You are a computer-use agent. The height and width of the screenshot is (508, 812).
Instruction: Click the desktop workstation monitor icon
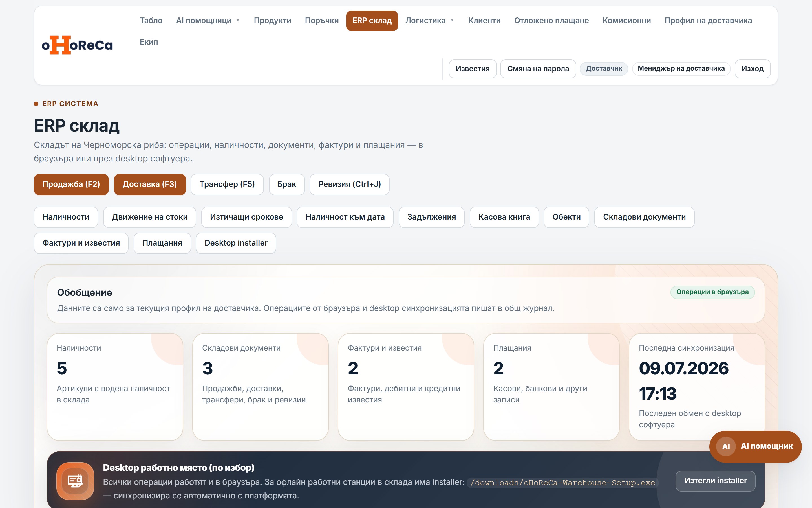click(75, 481)
